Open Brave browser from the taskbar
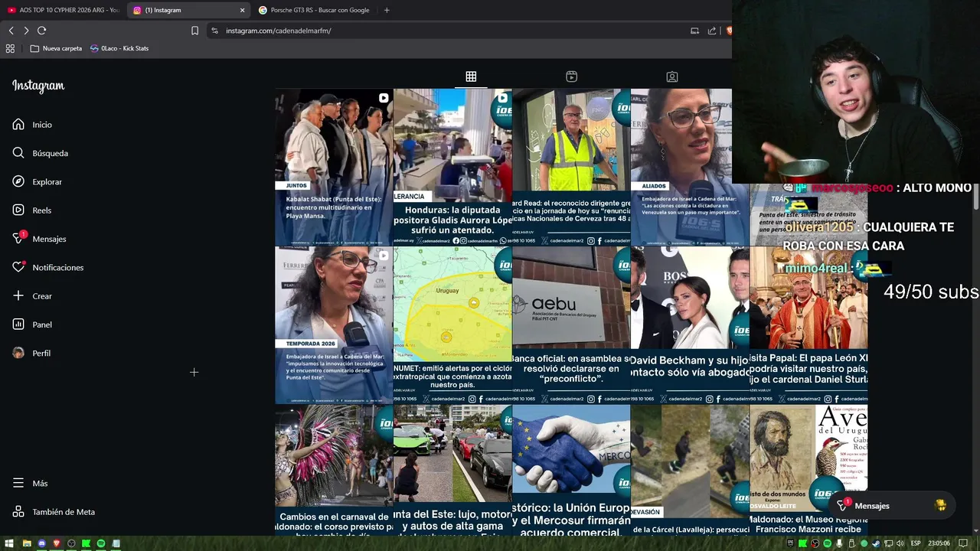Viewport: 980px width, 551px height. click(57, 543)
